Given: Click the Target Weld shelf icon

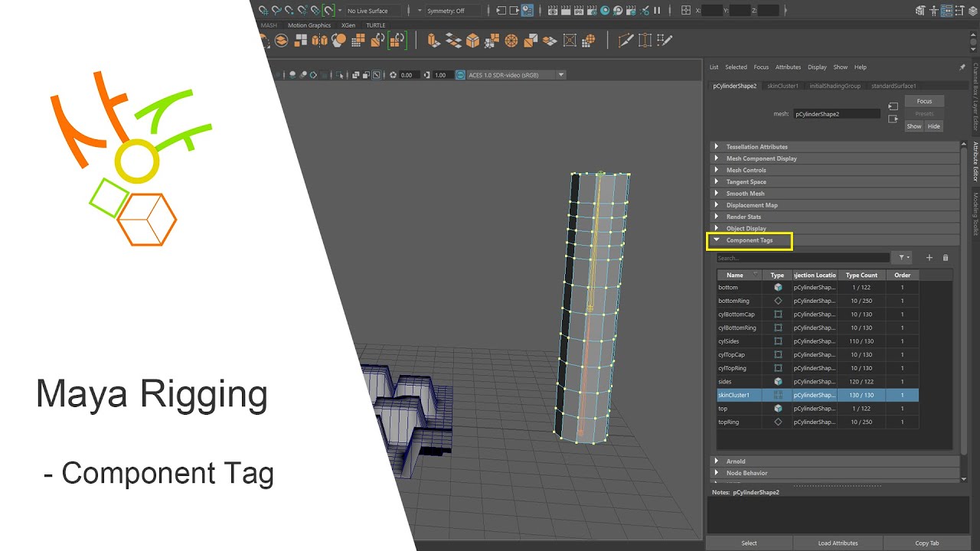Looking at the screenshot, I should coord(645,40).
